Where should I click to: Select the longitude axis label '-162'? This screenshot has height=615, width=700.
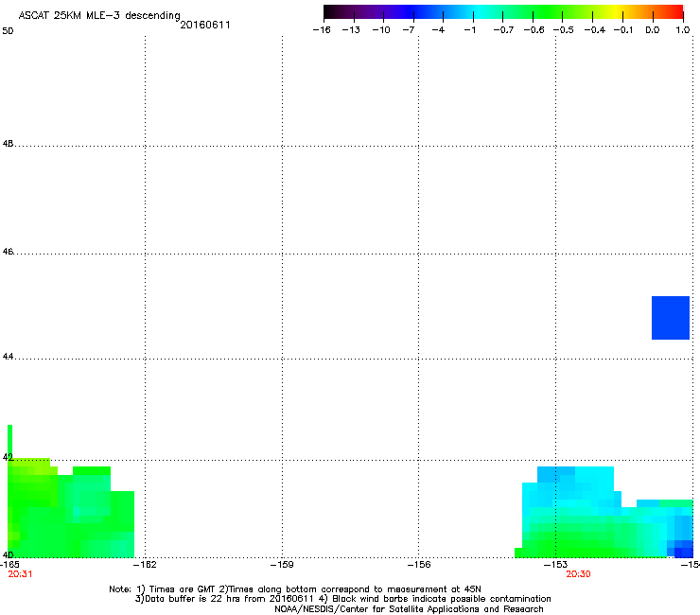pos(146,565)
